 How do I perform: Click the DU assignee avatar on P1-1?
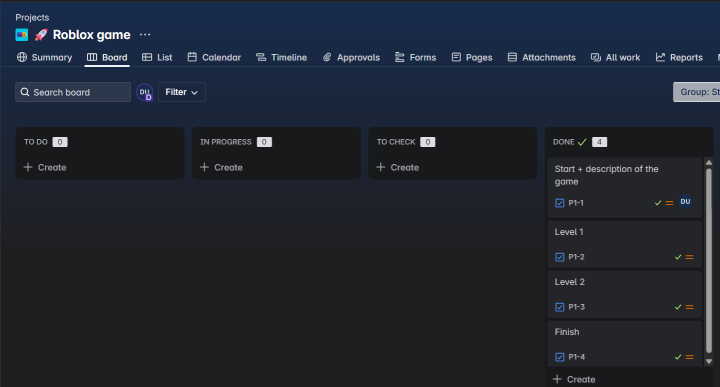(x=686, y=202)
